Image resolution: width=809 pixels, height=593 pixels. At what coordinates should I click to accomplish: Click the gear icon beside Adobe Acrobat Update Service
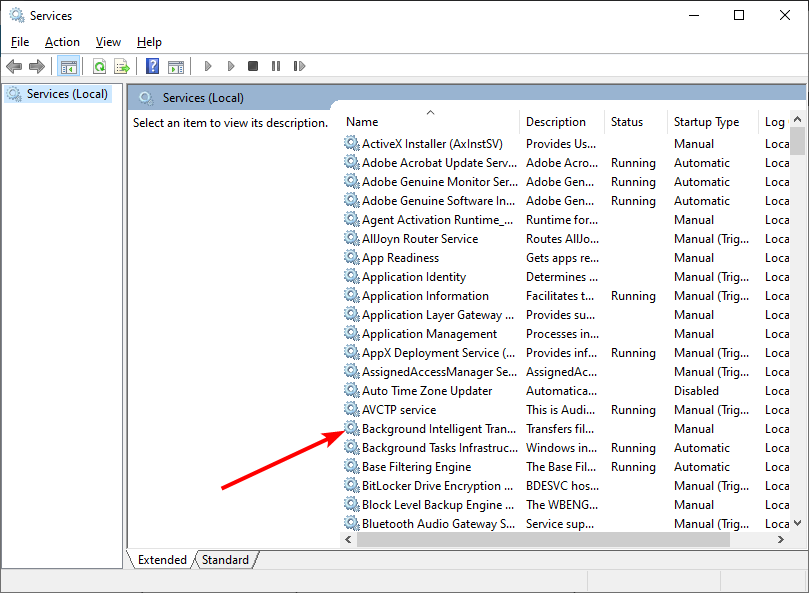[x=352, y=162]
